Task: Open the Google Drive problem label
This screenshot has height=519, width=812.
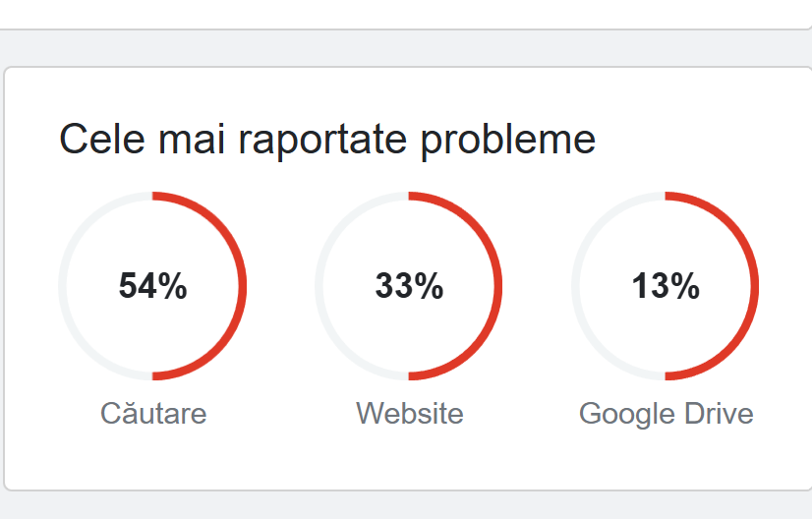Action: [666, 414]
